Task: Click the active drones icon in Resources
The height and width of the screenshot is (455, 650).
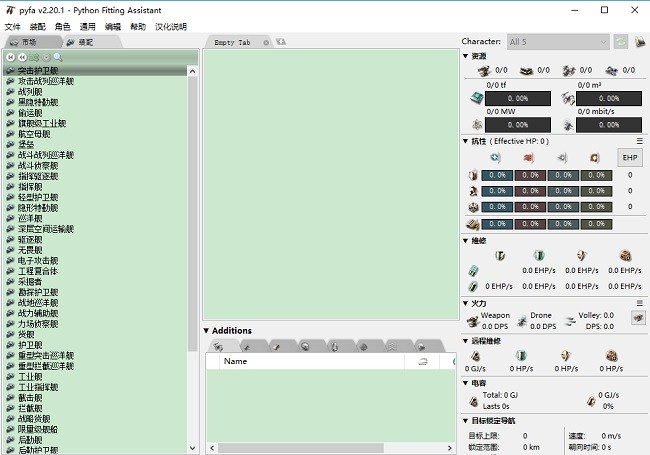Action: [x=569, y=70]
